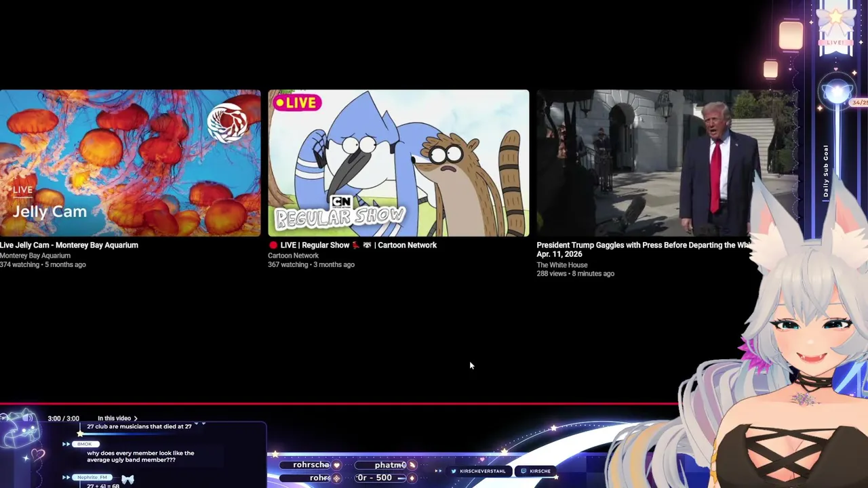The height and width of the screenshot is (488, 868).
Task: Click the 'Daily Sub Goal' vertical label
Action: click(826, 171)
